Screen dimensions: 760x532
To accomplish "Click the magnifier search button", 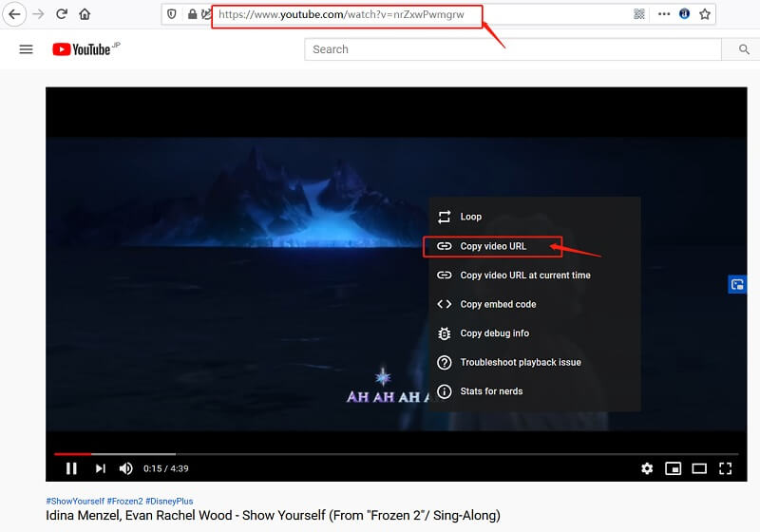I will coord(744,49).
